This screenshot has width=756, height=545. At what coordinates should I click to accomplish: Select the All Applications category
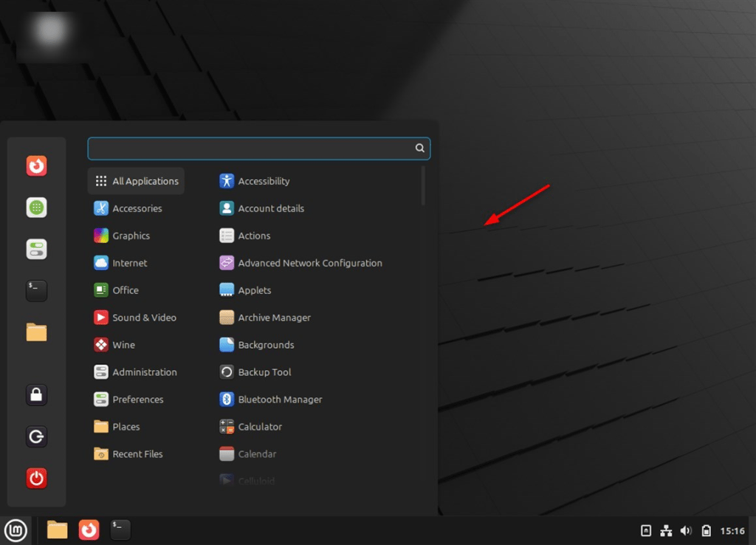click(x=136, y=181)
